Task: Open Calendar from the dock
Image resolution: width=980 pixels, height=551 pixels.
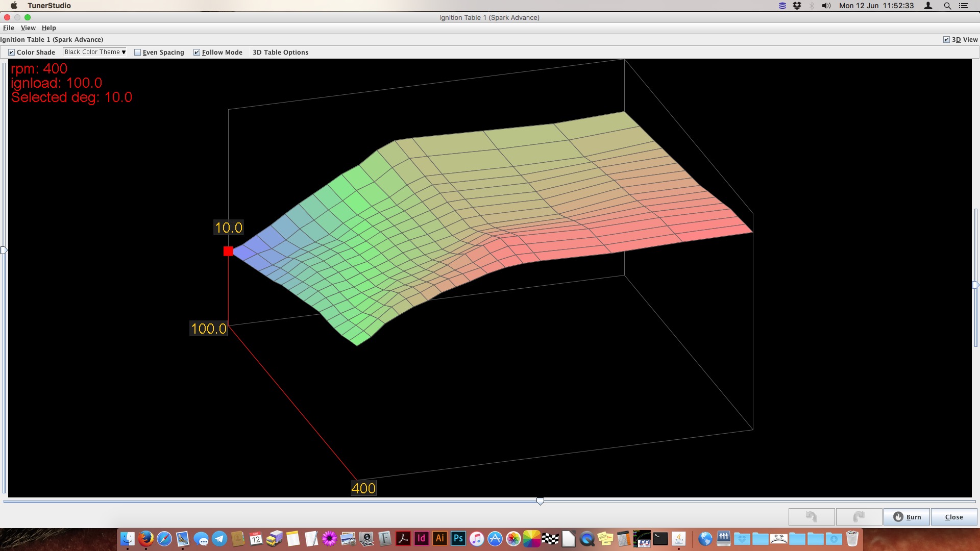Action: pos(256,539)
